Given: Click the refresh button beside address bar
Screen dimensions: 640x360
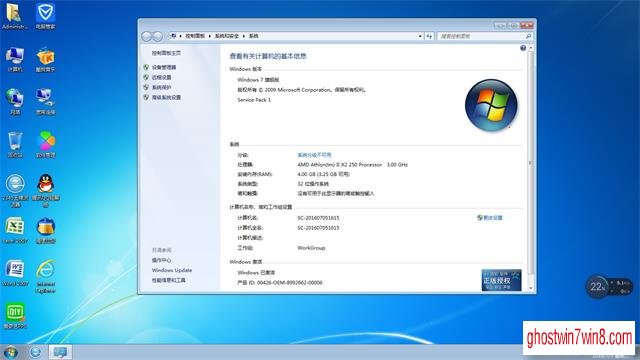Looking at the screenshot, I should point(429,36).
